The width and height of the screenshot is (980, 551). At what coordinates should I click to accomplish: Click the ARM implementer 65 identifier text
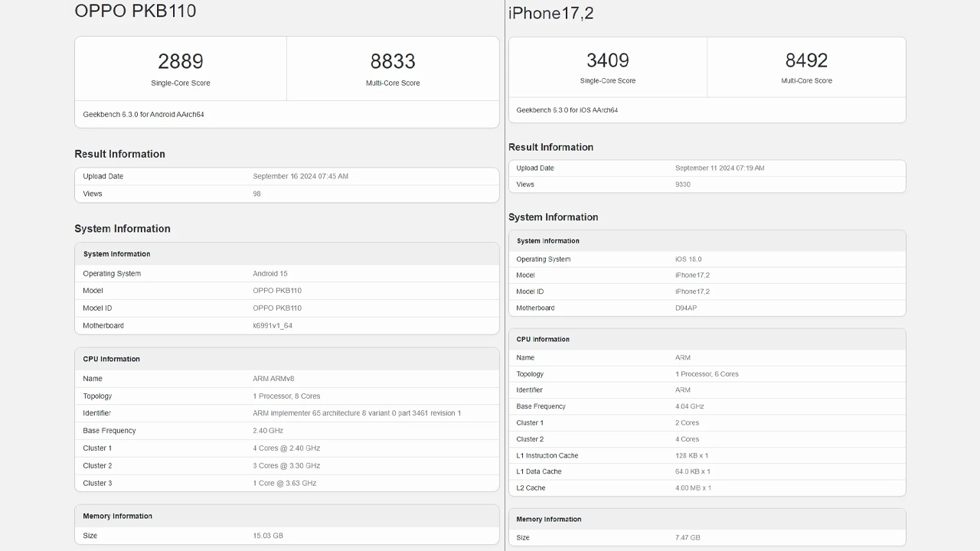357,413
